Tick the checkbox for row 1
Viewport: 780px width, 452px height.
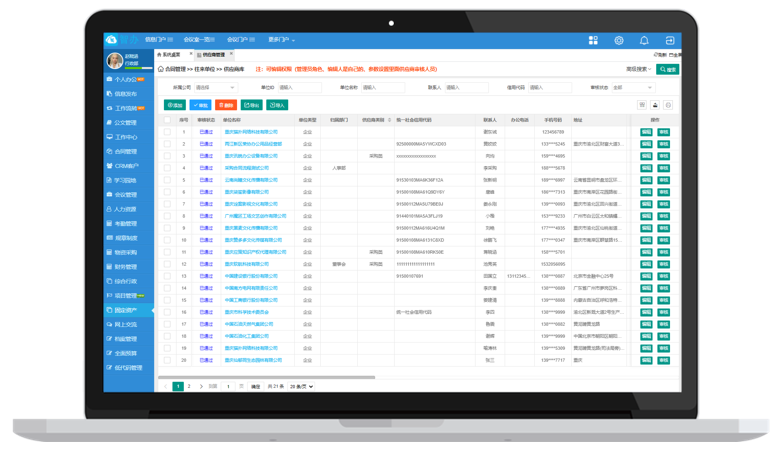tap(167, 132)
